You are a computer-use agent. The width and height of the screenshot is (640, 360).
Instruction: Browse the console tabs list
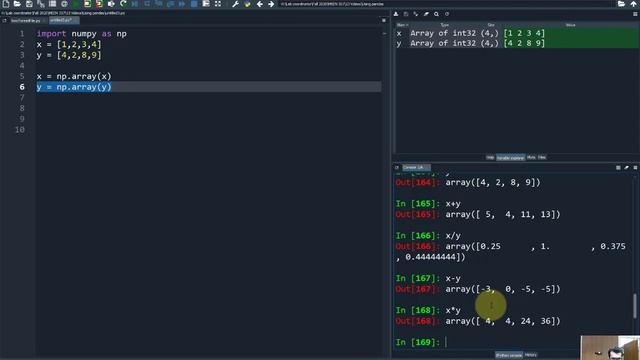pyautogui.click(x=397, y=167)
